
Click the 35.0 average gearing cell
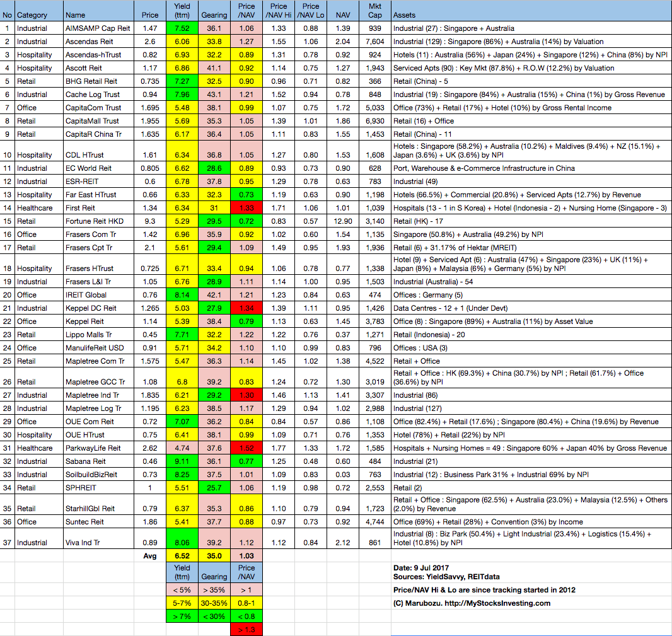[214, 556]
